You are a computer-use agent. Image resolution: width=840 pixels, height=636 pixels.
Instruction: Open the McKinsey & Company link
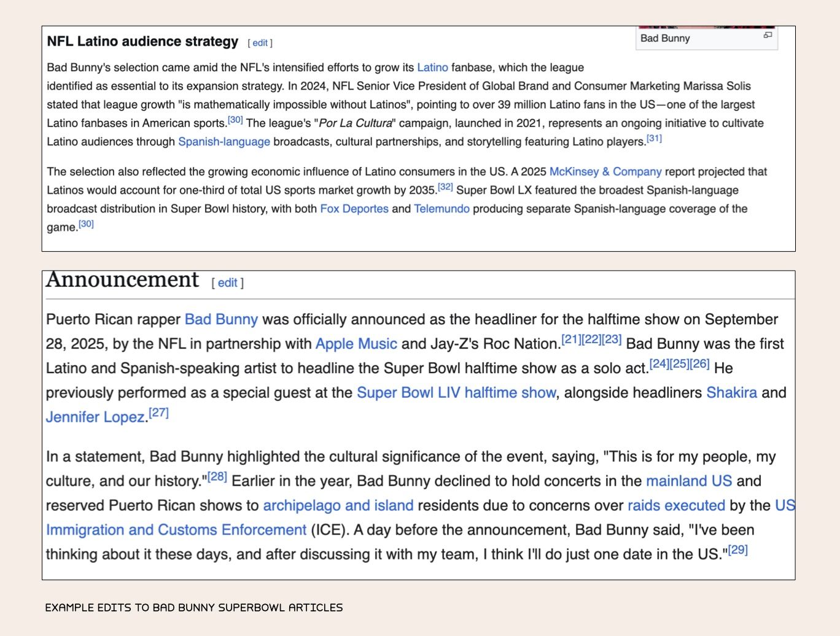[x=605, y=172]
